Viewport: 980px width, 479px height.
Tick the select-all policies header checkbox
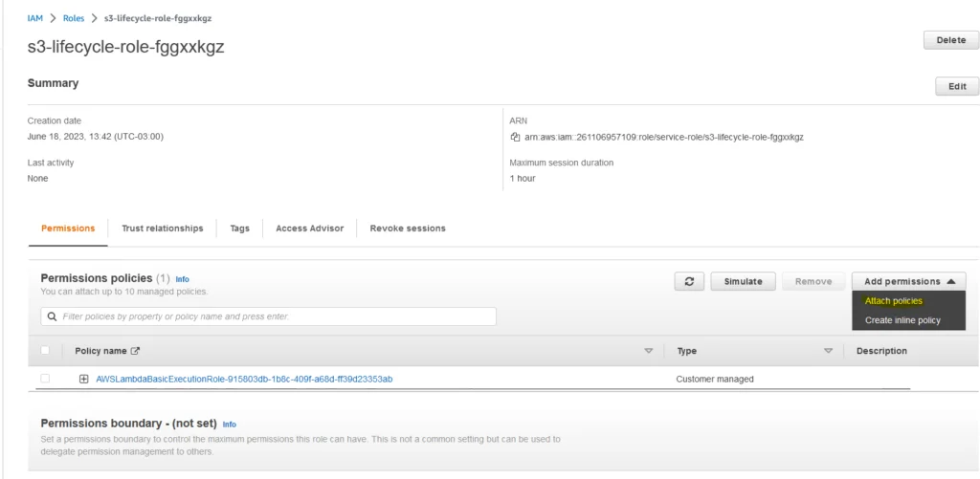click(45, 350)
